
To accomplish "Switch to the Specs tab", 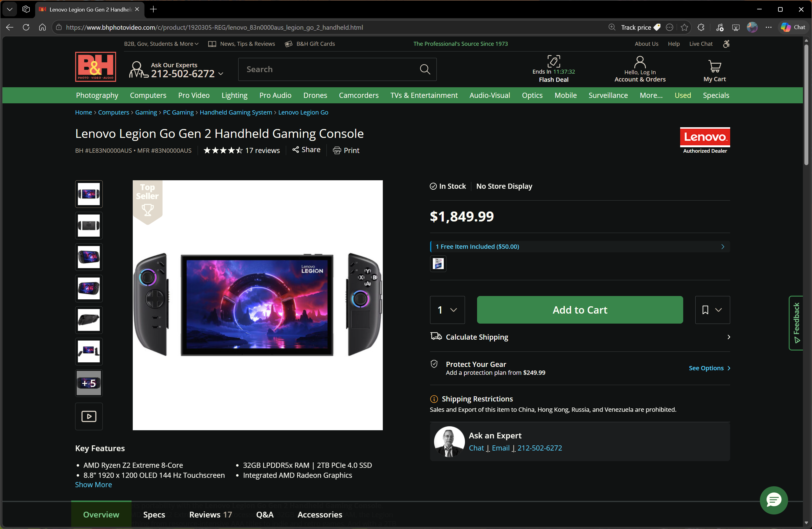I will pyautogui.click(x=154, y=514).
